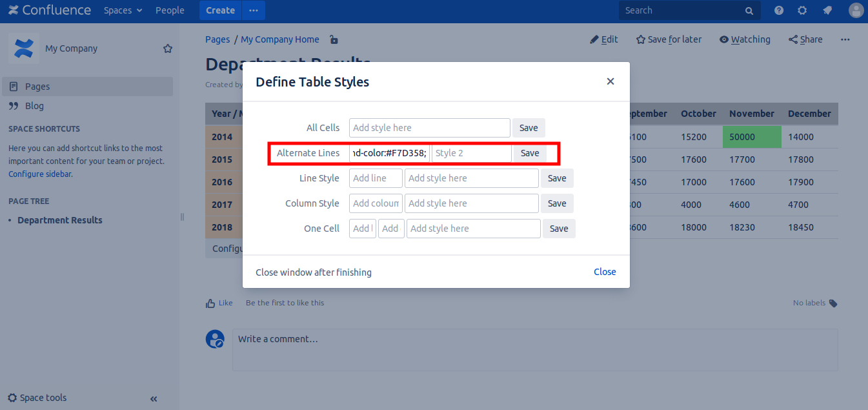The image size is (868, 410).
Task: Open the page more actions ellipsis
Action: pyautogui.click(x=845, y=39)
